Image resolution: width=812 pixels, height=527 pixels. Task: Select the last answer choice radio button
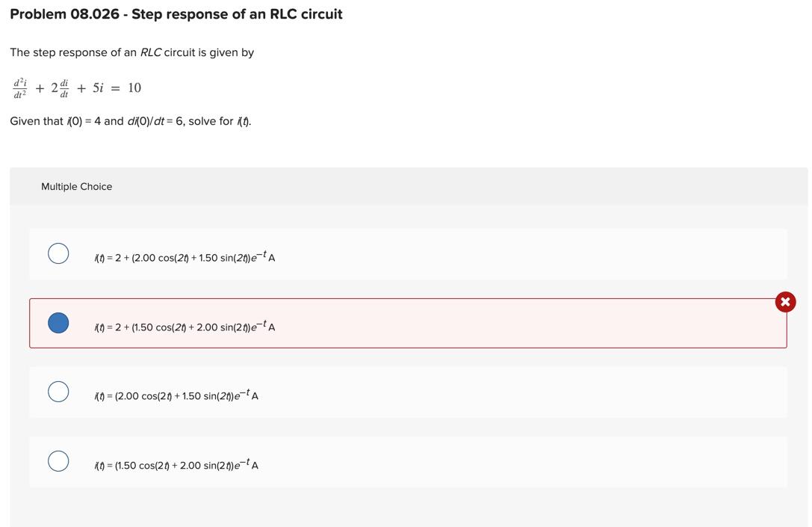click(x=58, y=460)
